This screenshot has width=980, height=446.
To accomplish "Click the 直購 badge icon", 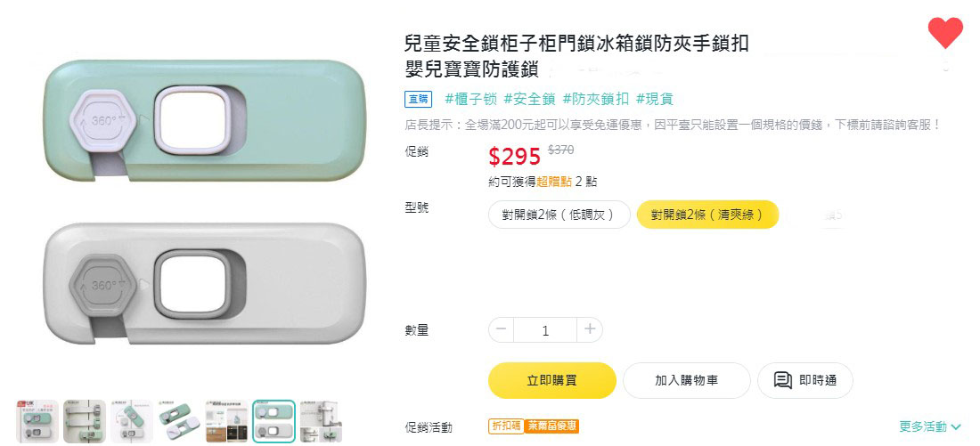I will 418,100.
